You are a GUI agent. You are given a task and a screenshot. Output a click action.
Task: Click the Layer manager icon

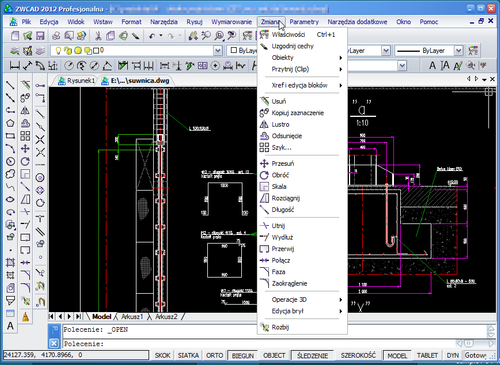point(15,51)
